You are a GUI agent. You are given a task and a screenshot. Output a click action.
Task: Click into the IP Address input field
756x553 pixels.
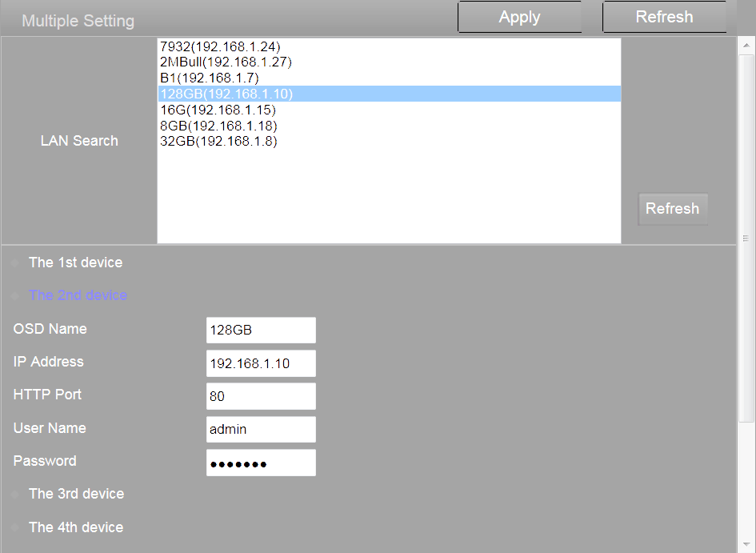[261, 363]
